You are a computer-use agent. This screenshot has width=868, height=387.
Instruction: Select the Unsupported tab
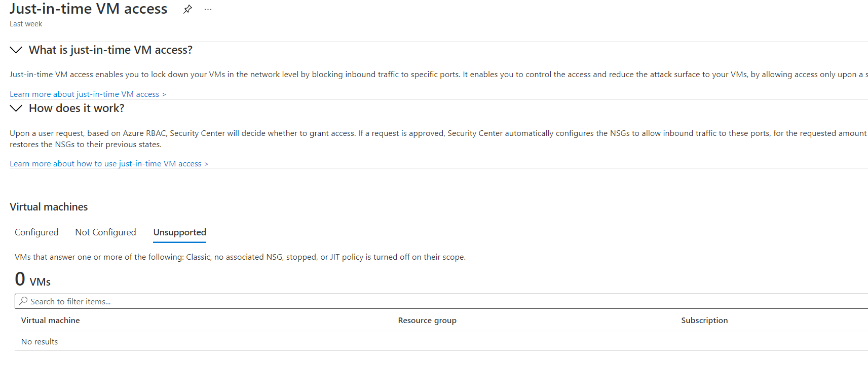(179, 232)
